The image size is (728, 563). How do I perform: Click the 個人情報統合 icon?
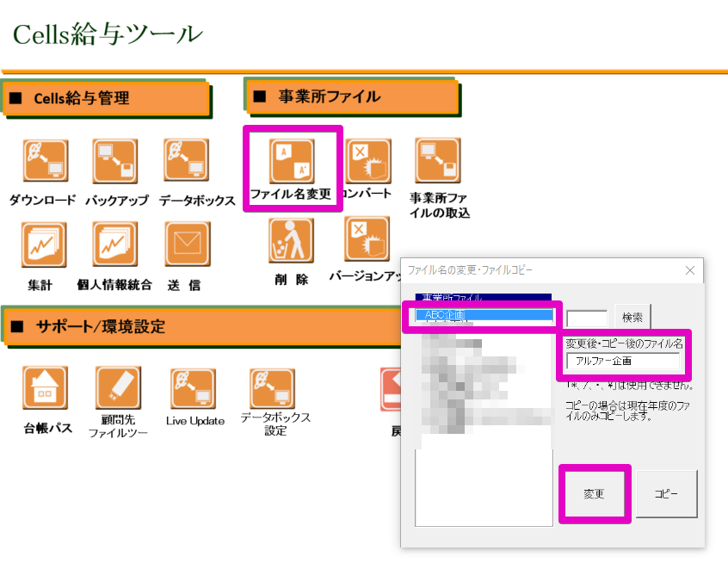point(114,244)
